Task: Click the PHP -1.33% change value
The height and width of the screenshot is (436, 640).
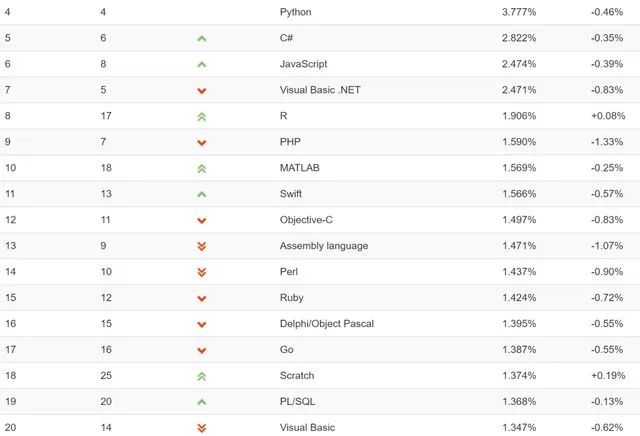Action: (608, 142)
